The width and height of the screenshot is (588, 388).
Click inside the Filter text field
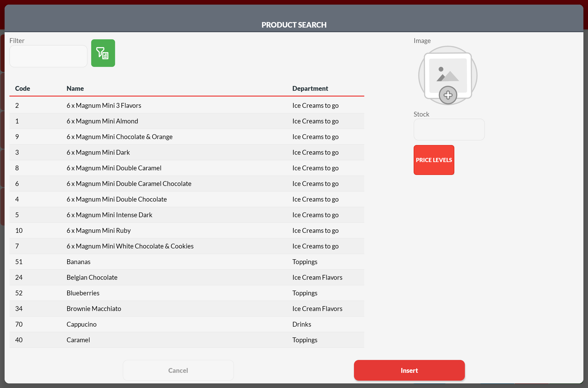(x=48, y=56)
